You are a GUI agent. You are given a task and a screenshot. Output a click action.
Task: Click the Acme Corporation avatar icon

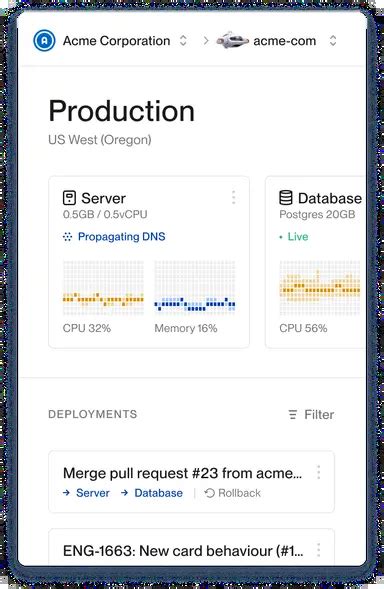44,41
